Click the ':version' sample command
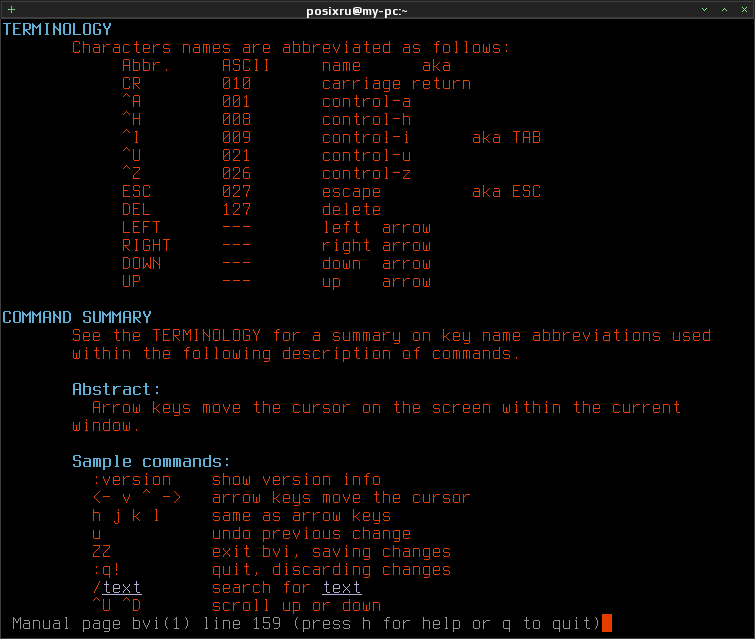The image size is (755, 639). click(131, 480)
